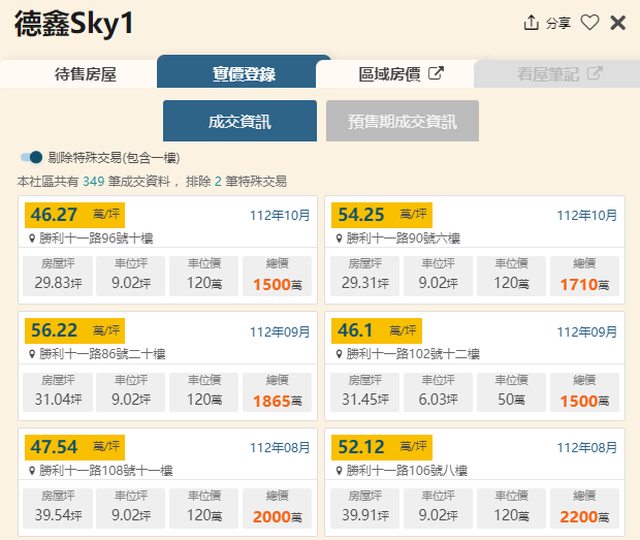Click location pin for 勝利十一路102號十二樓

pos(340,355)
